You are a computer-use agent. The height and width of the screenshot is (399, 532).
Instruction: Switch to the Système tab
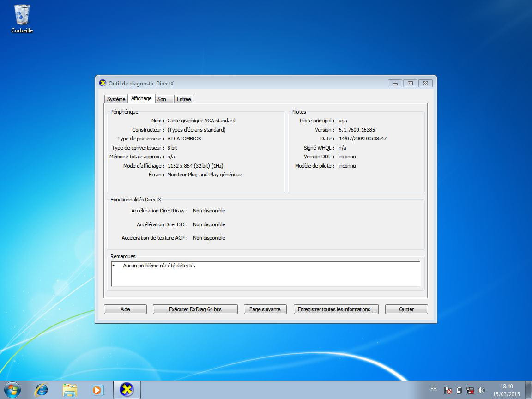[x=116, y=99]
